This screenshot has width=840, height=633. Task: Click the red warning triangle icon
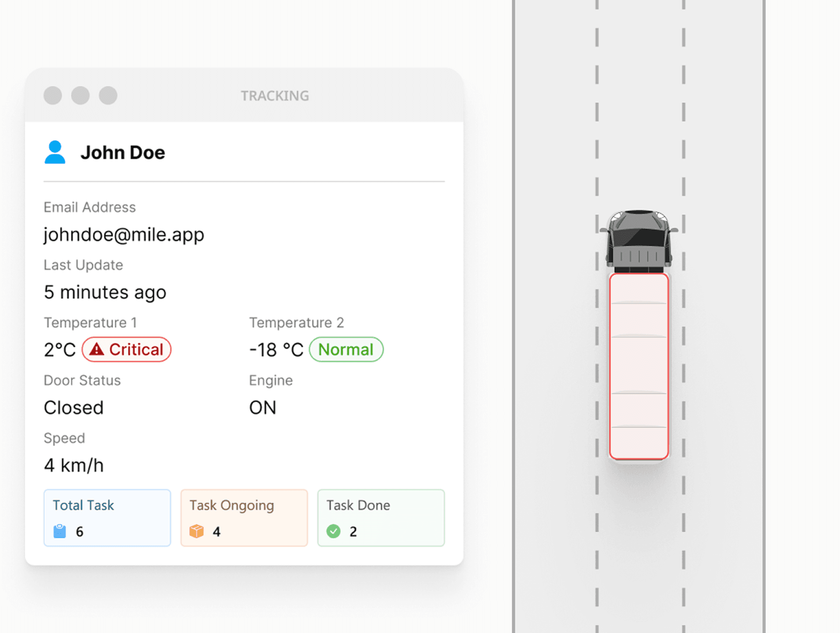(x=97, y=349)
